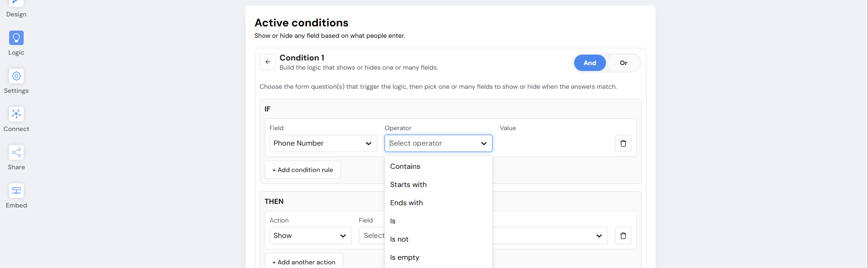Delete the IF condition rule trash icon

tap(623, 143)
